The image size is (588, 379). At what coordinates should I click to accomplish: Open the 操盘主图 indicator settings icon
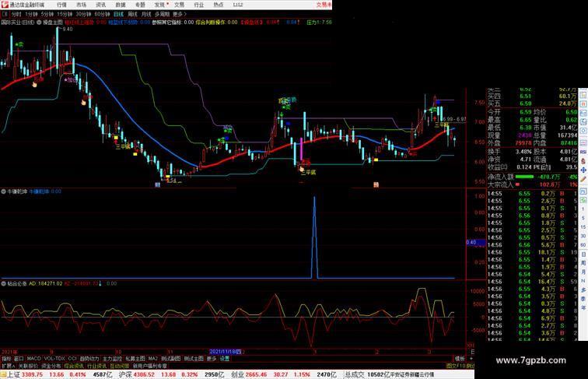click(39, 23)
